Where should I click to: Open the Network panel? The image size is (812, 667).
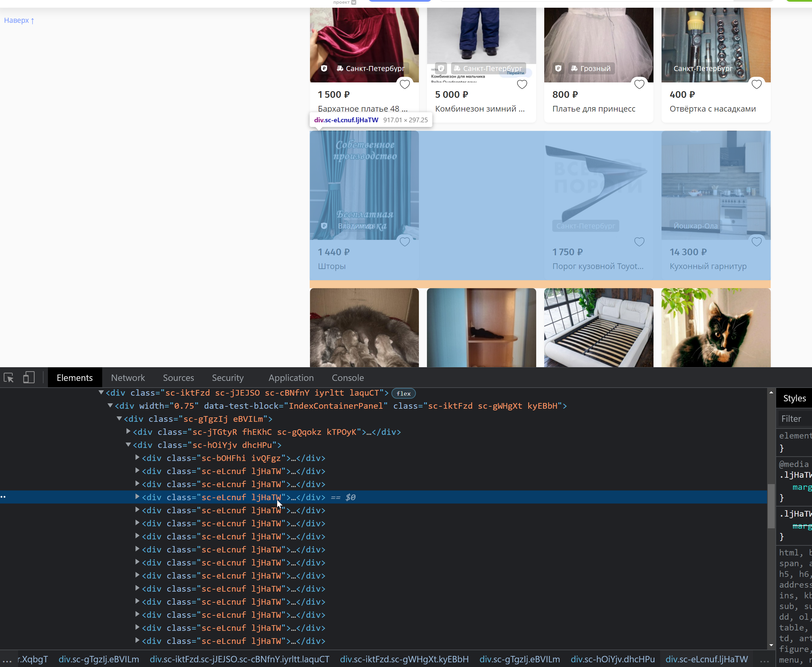click(x=128, y=377)
